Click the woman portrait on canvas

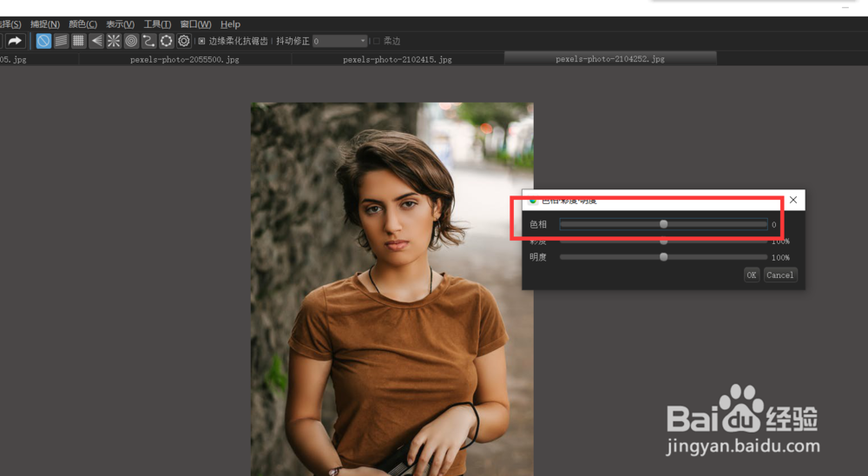pyautogui.click(x=392, y=288)
